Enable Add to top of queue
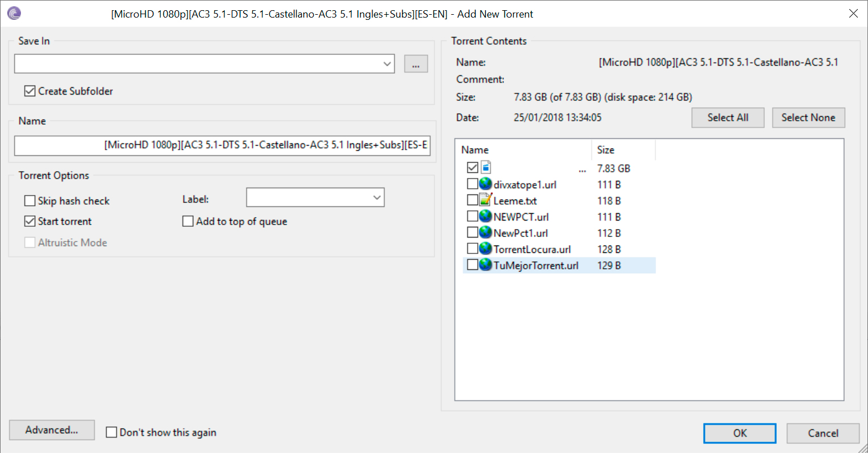868x453 pixels. [188, 221]
